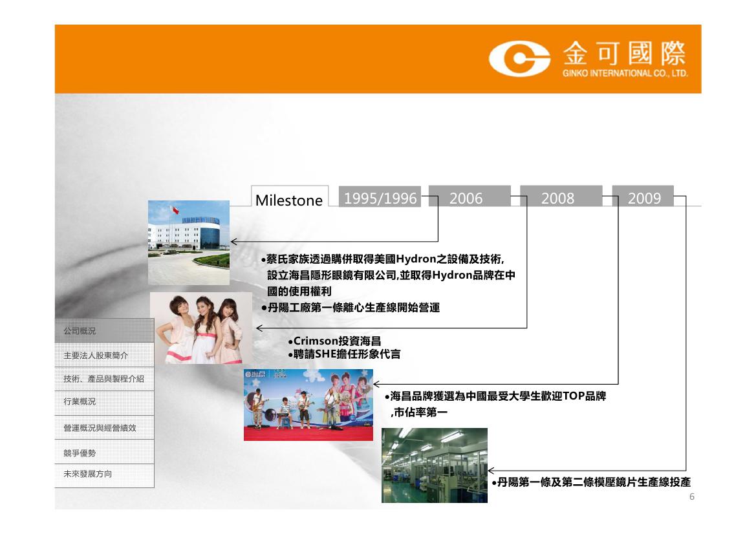Open the 競爭優勢 sidebar item
Viewport: 756px width, 534px height.
coord(105,452)
